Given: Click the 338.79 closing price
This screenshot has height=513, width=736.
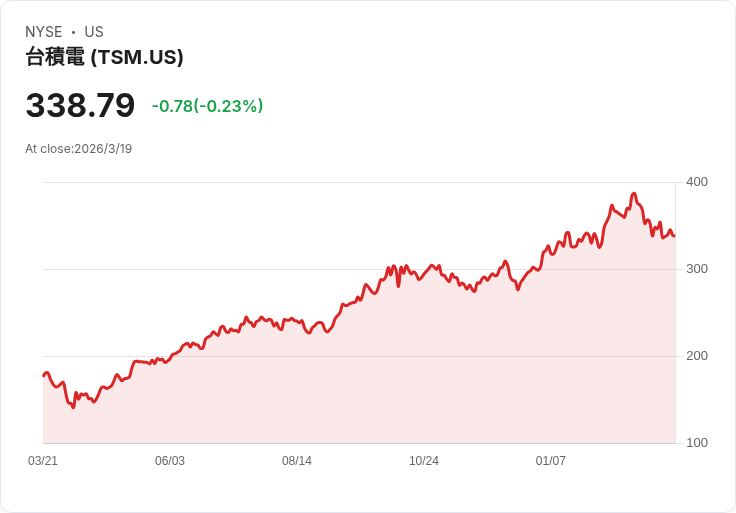Looking at the screenshot, I should pos(80,105).
